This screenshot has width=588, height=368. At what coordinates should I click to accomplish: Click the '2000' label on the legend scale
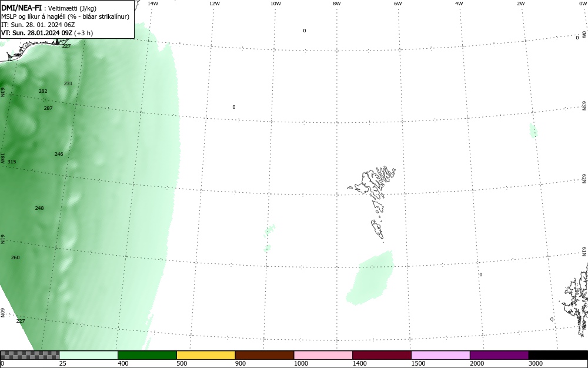click(477, 363)
